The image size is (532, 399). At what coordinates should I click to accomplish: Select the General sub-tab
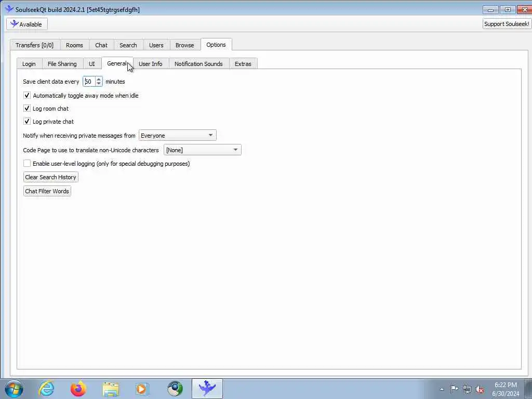[x=117, y=63]
